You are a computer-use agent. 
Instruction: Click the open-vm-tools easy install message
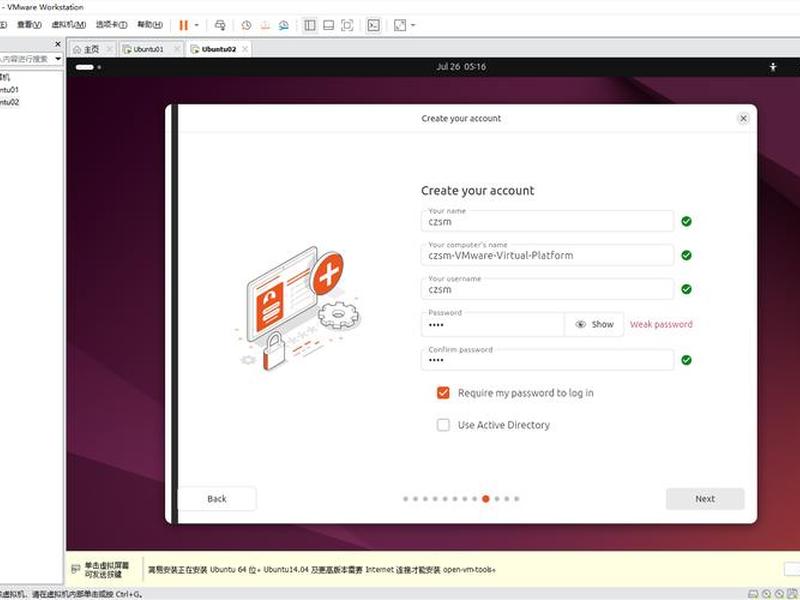point(322,569)
